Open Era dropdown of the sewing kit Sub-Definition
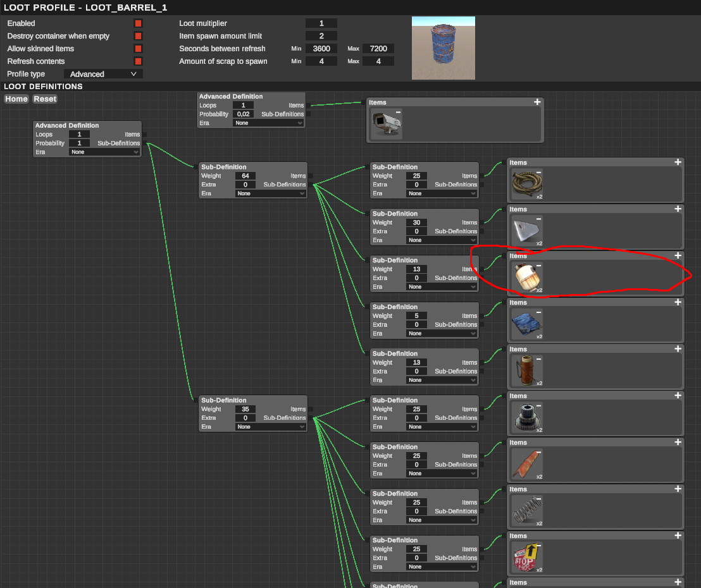The width and height of the screenshot is (701, 588). coord(442,380)
